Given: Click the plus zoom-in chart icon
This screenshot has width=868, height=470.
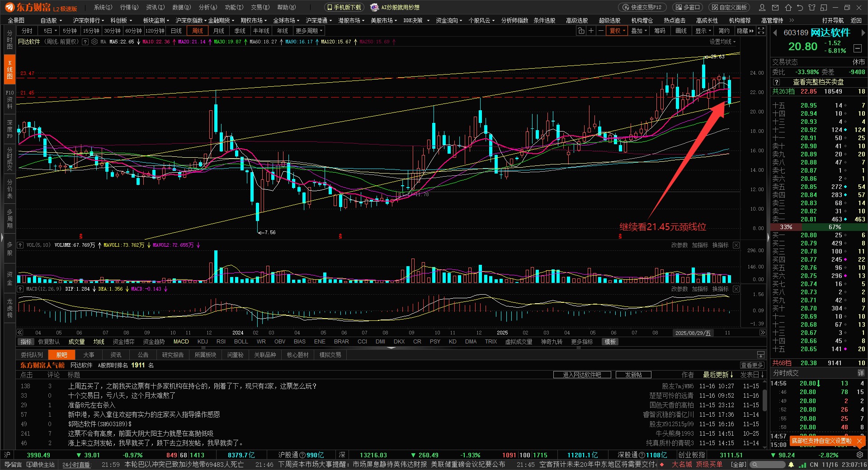Looking at the screenshot, I should [591, 31].
